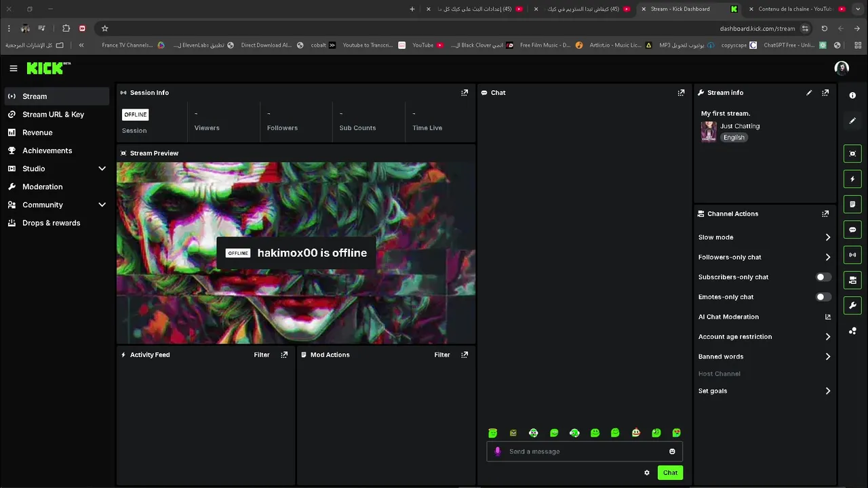
Task: Expand the Studio sidebar section
Action: [56, 169]
